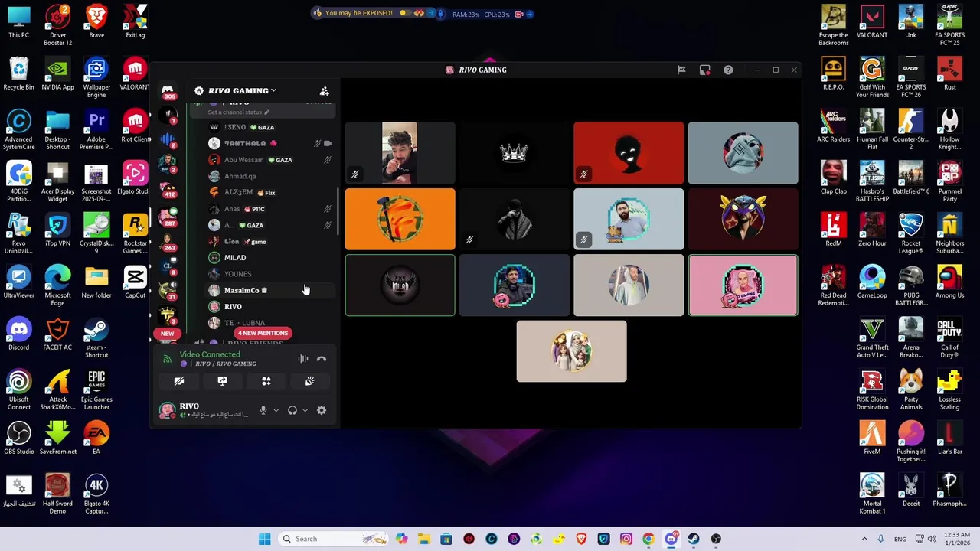The width and height of the screenshot is (980, 551).
Task: Open the share your screen button in Discord
Action: 223,381
